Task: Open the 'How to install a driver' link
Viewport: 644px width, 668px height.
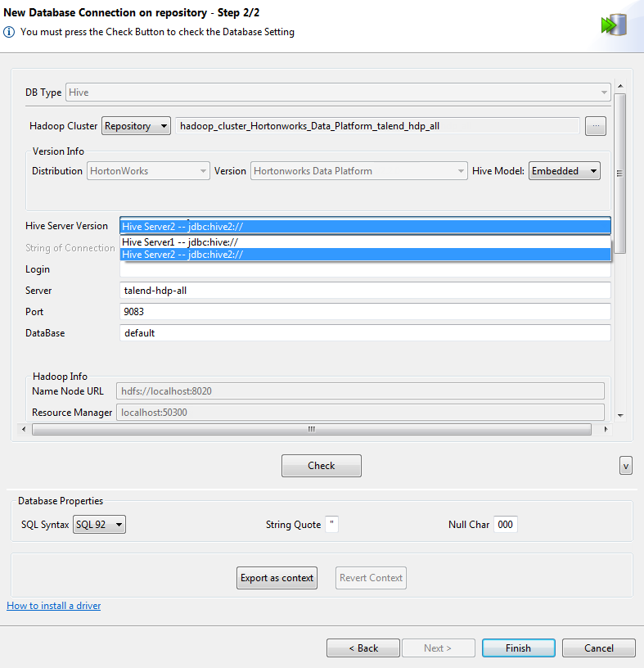Action: click(53, 606)
